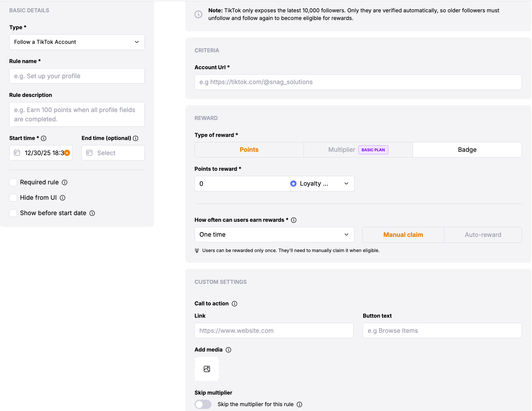Check the Hide from UI checkbox

coord(13,198)
